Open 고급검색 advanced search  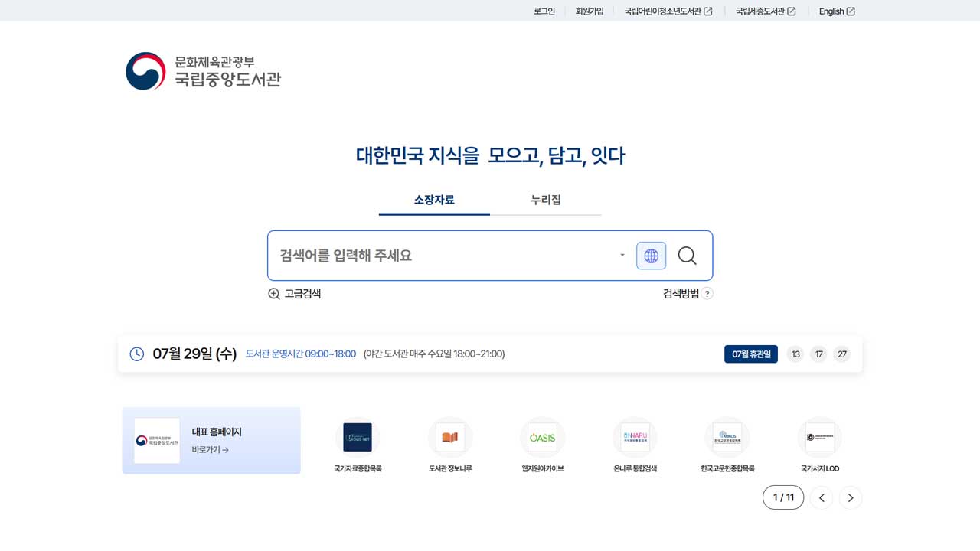[295, 294]
